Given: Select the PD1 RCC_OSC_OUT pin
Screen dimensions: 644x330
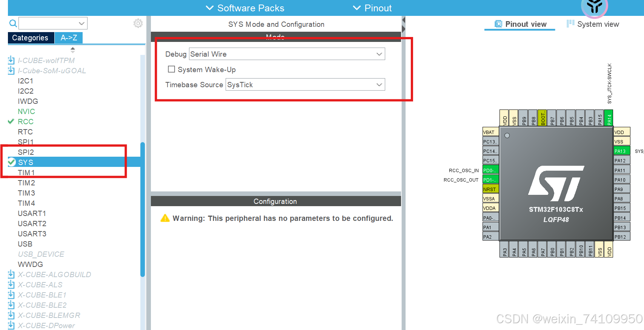Looking at the screenshot, I should [x=490, y=180].
